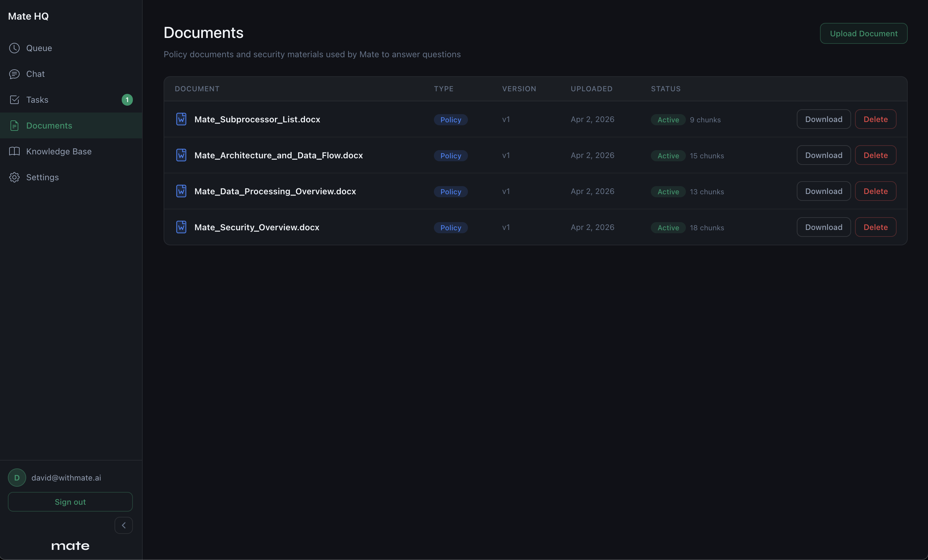The width and height of the screenshot is (928, 560).
Task: Delete Mate_Data_Processing_Overview.docx
Action: 876,191
